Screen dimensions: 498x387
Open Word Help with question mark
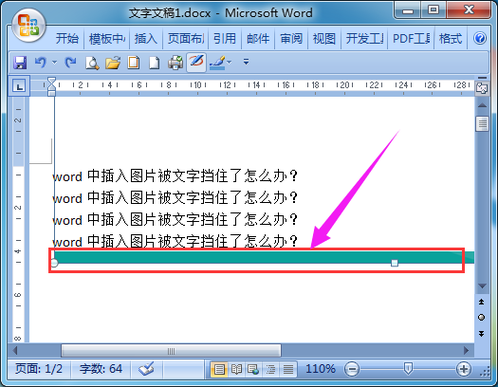(x=480, y=39)
